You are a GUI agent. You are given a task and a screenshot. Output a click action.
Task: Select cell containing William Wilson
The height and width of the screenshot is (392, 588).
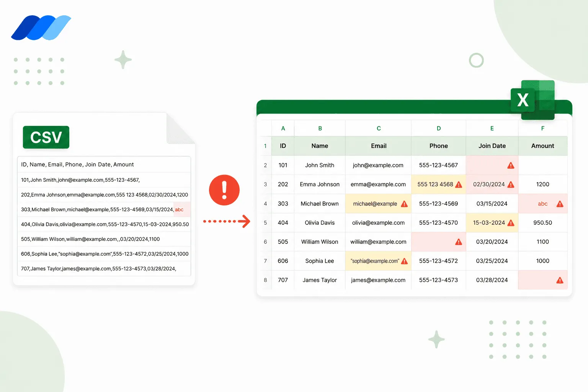(320, 242)
